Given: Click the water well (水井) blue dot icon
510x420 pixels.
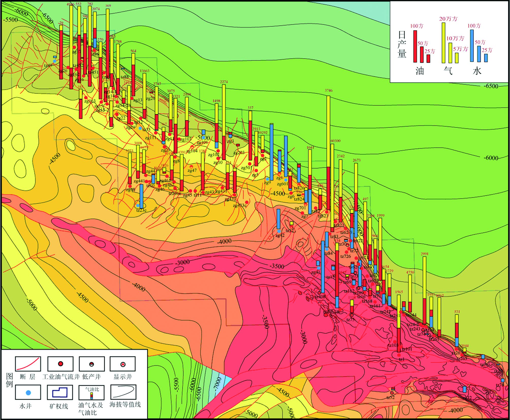Looking at the screenshot, I should click(28, 393).
